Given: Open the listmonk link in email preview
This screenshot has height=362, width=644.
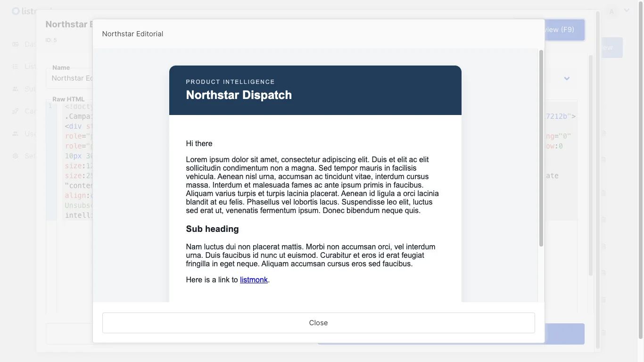Looking at the screenshot, I should point(254,280).
